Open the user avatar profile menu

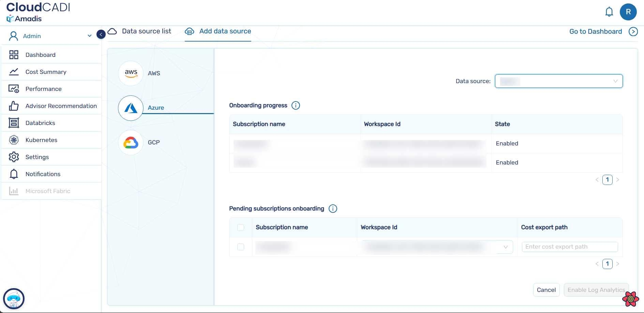[628, 12]
